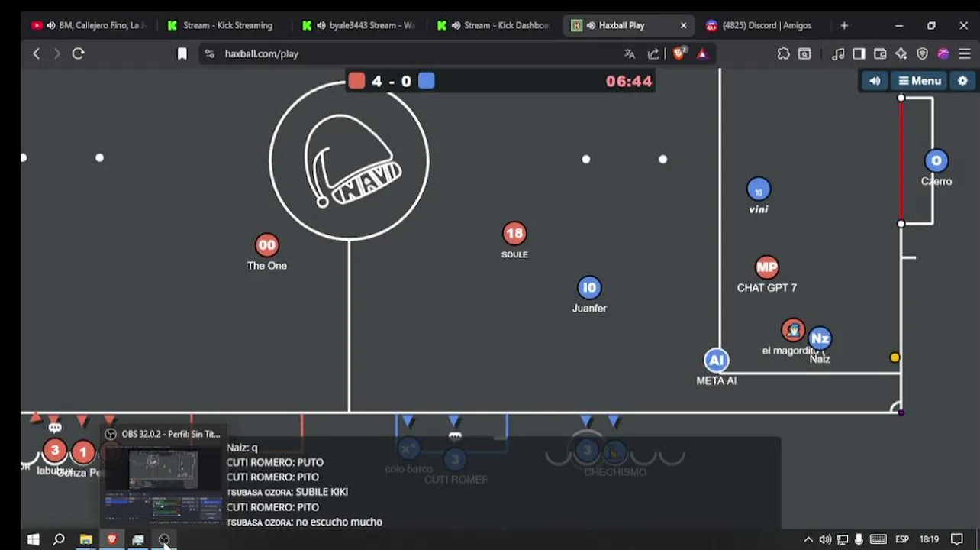Toggle the browser sidebar panel icon
This screenshot has height=550, width=980.
click(x=859, y=53)
